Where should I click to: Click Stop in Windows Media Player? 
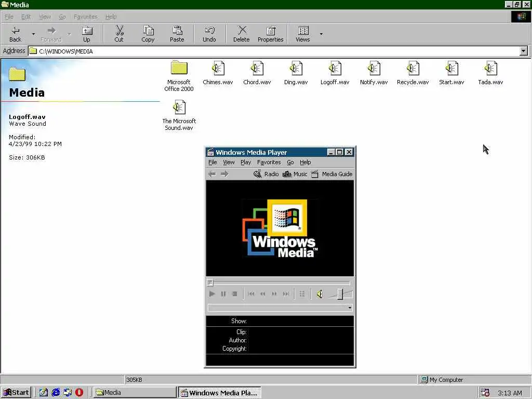tap(234, 294)
